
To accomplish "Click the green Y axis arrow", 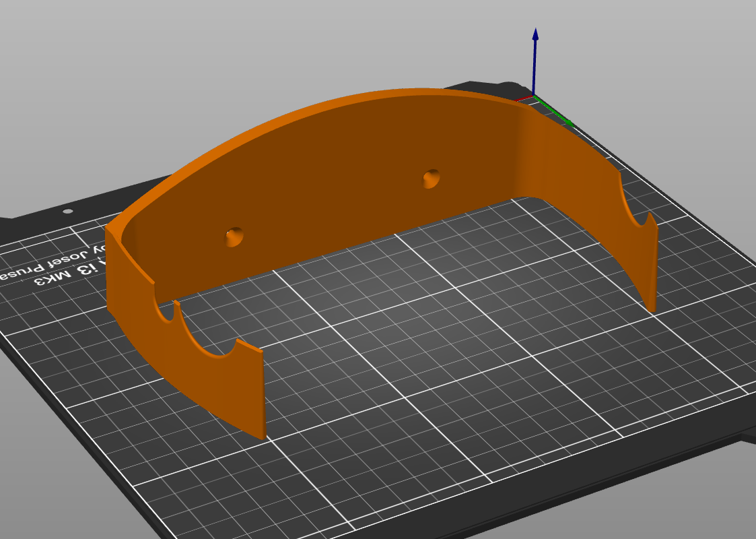I will coord(553,111).
